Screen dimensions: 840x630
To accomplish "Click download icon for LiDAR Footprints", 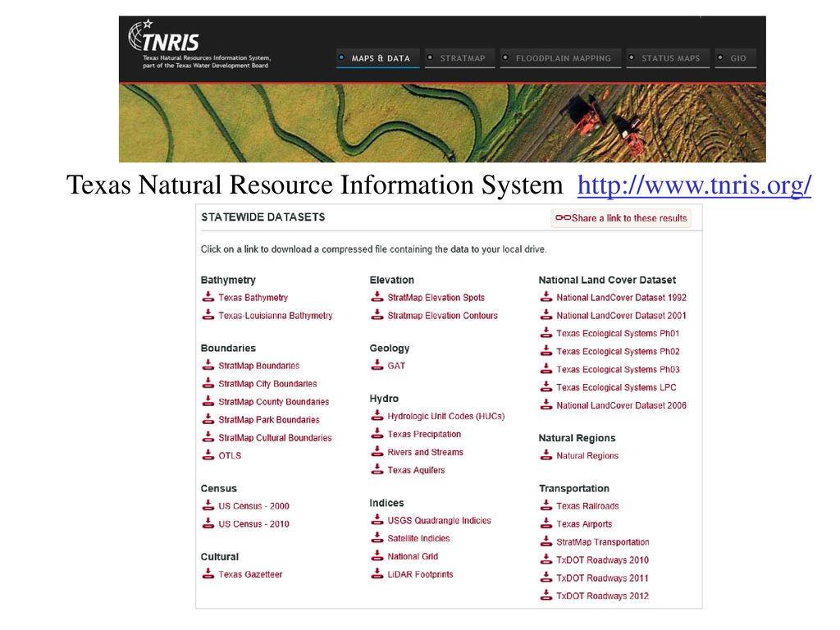I will point(377,573).
